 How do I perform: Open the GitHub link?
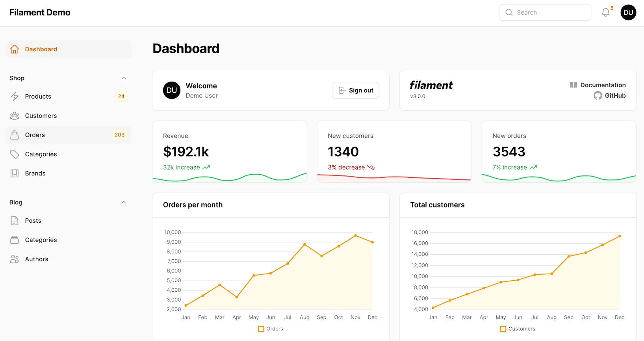(614, 96)
